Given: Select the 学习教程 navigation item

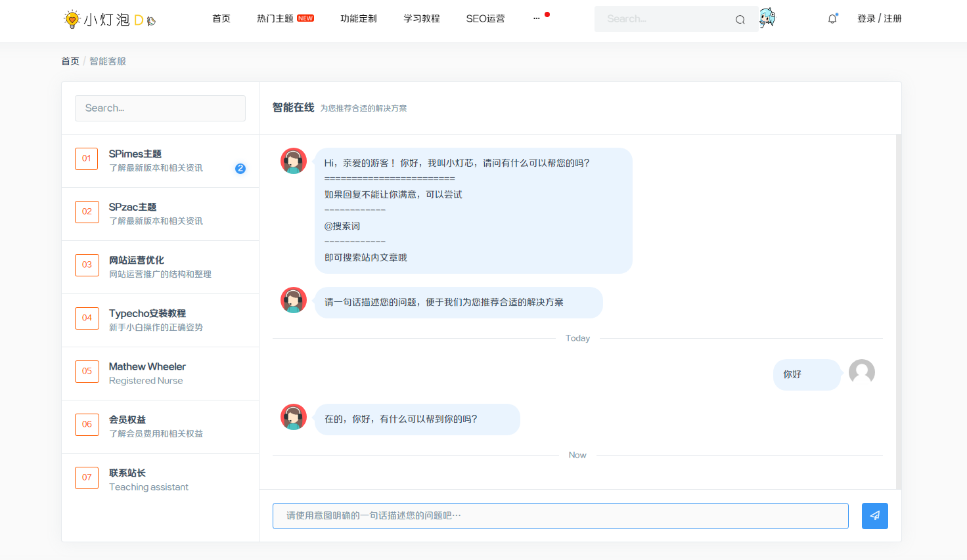Looking at the screenshot, I should click(421, 18).
